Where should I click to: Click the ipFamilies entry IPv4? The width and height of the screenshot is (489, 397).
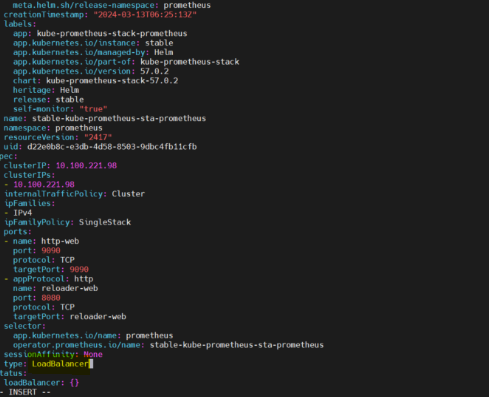23,213
